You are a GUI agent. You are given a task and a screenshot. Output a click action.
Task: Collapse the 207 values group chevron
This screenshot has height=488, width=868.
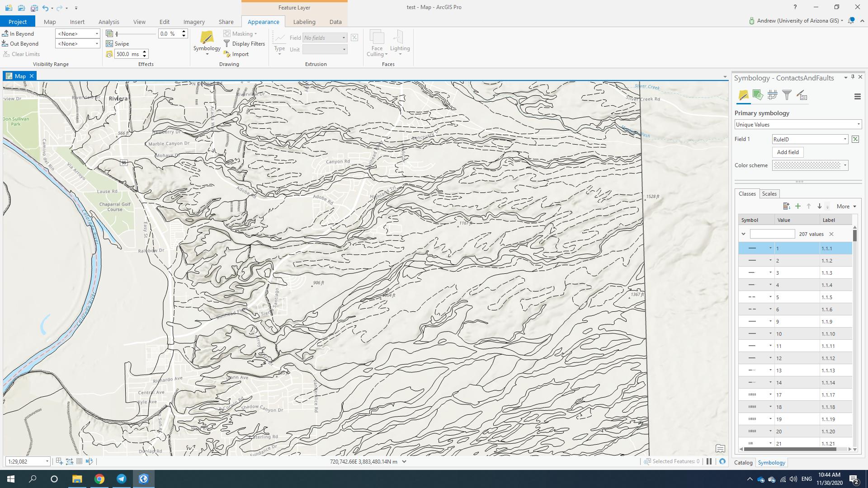743,234
